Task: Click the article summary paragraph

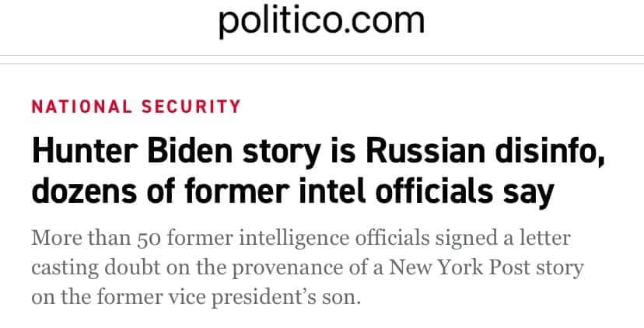Action: point(307,267)
